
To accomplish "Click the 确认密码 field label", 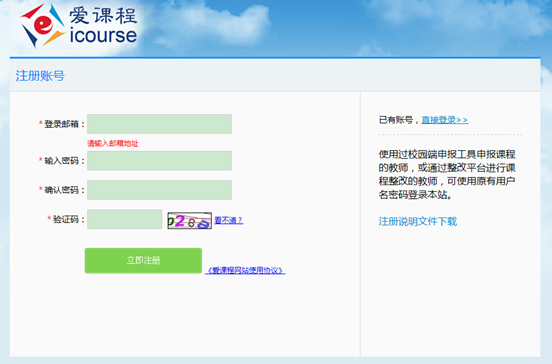I will click(x=62, y=190).
